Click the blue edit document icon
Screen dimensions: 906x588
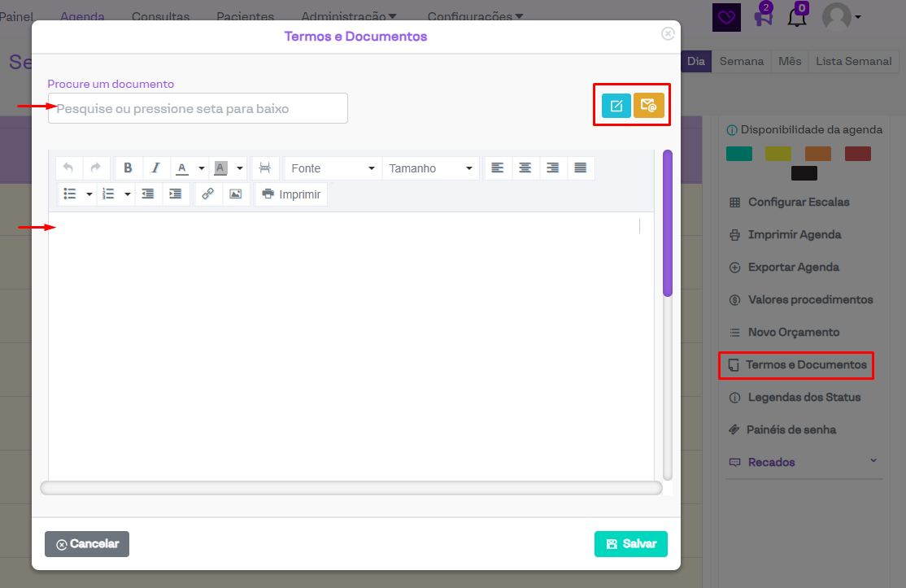(616, 106)
